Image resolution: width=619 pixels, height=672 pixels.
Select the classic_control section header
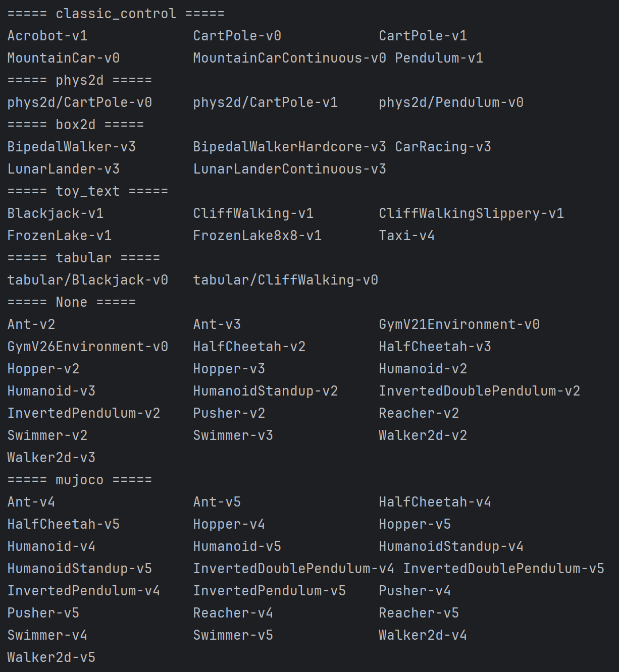click(x=116, y=14)
